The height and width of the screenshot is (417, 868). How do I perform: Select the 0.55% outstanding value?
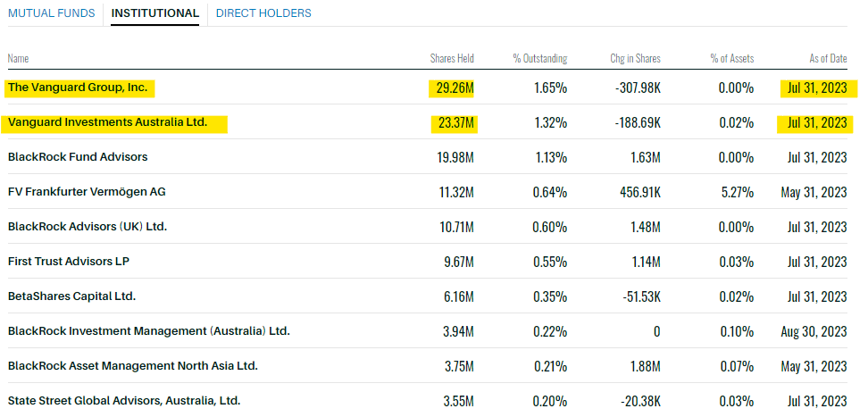tap(550, 262)
